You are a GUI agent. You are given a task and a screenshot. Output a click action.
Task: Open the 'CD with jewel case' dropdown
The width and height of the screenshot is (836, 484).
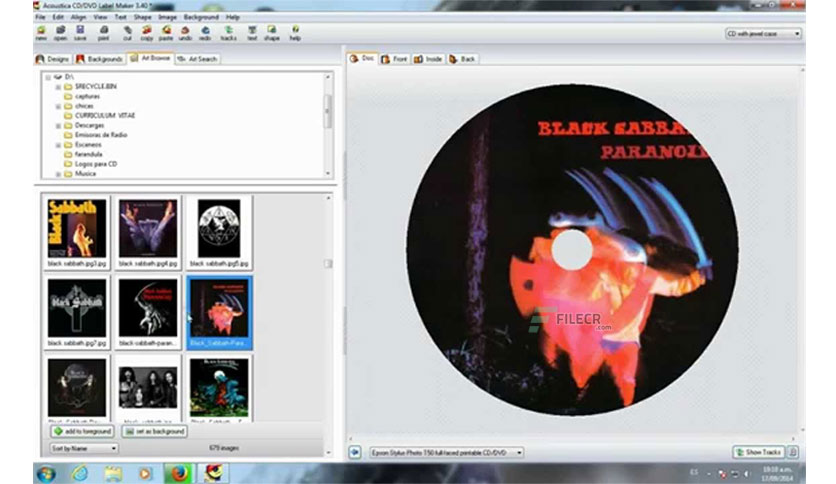point(763,34)
